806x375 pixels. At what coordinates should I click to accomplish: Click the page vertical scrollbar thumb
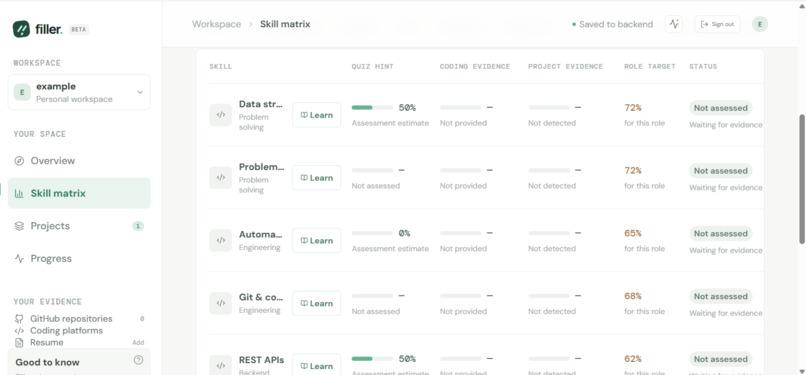point(802,179)
